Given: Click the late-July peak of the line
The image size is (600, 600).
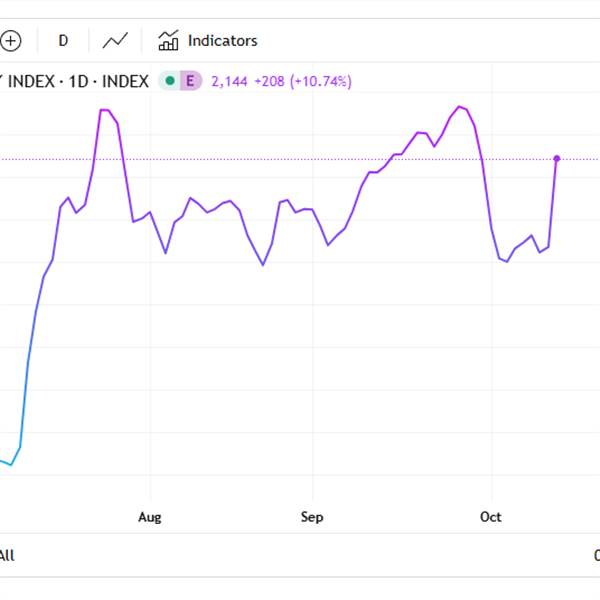Looking at the screenshot, I should pyautogui.click(x=104, y=110).
